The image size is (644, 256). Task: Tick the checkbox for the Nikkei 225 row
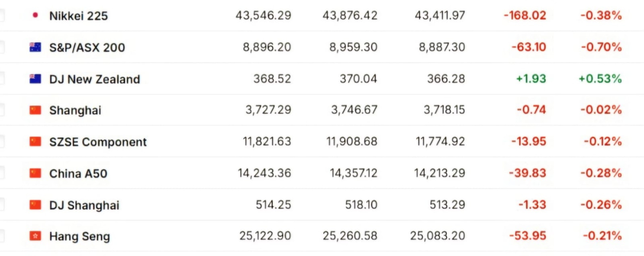pyautogui.click(x=1, y=15)
